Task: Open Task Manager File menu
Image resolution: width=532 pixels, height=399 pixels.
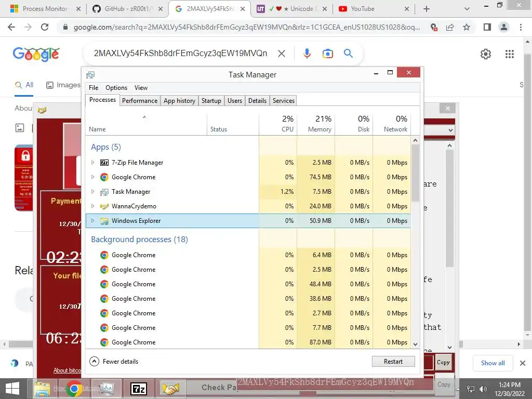Action: pos(94,87)
